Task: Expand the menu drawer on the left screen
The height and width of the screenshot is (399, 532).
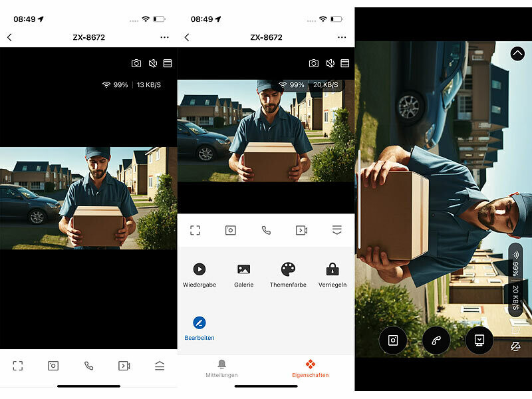Action: pyautogui.click(x=160, y=366)
